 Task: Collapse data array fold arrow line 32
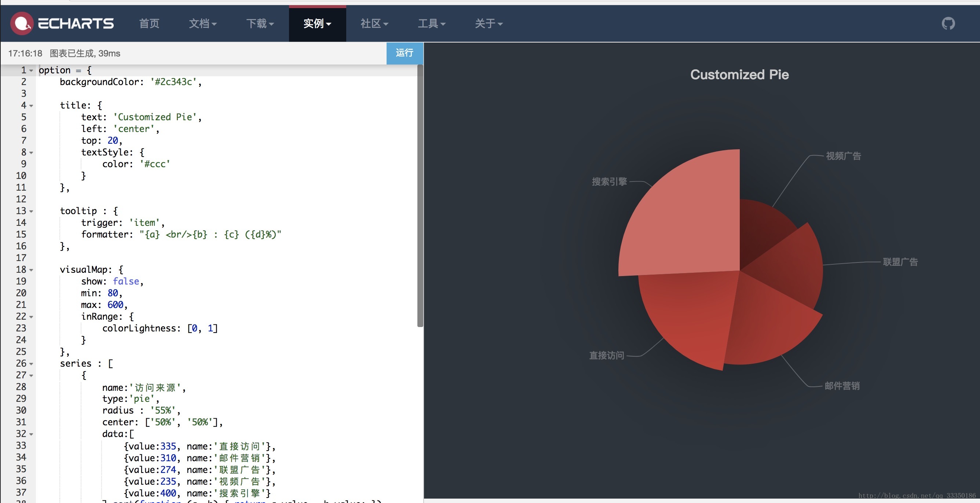coord(31,434)
